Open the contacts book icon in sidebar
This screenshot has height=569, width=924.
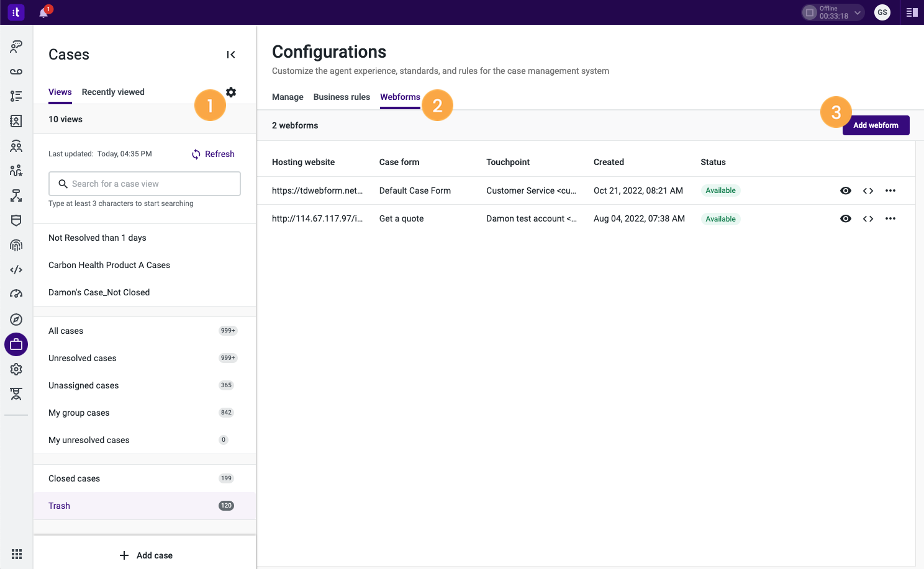[16, 121]
